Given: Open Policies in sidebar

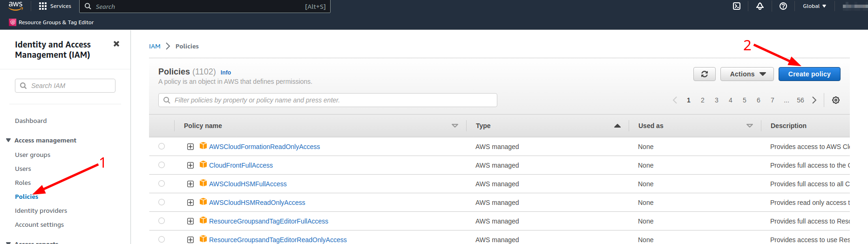Looking at the screenshot, I should click(x=27, y=197).
